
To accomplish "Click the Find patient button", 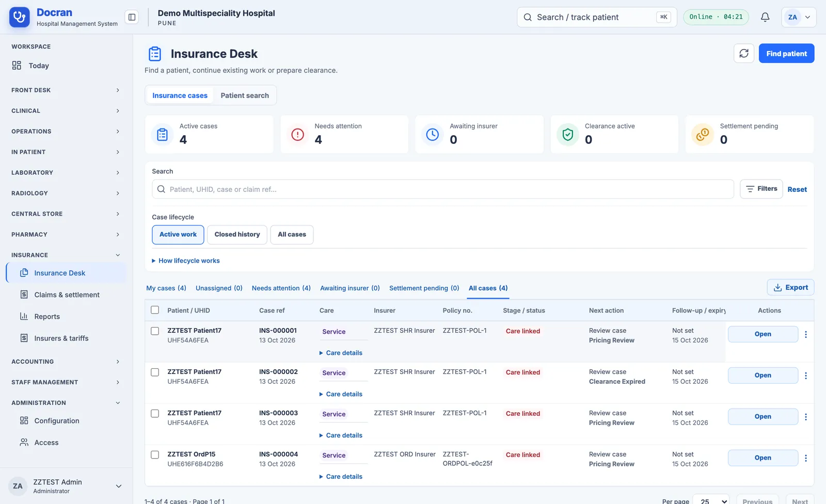I will point(786,53).
